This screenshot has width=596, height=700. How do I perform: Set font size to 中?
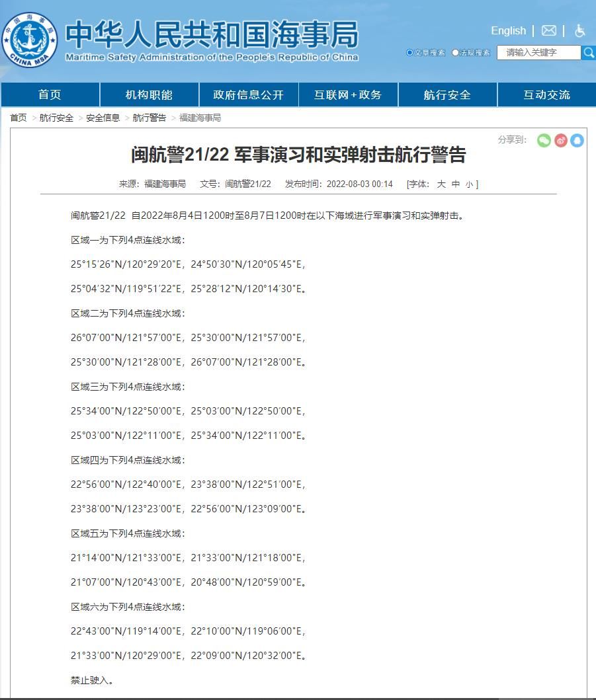click(456, 184)
